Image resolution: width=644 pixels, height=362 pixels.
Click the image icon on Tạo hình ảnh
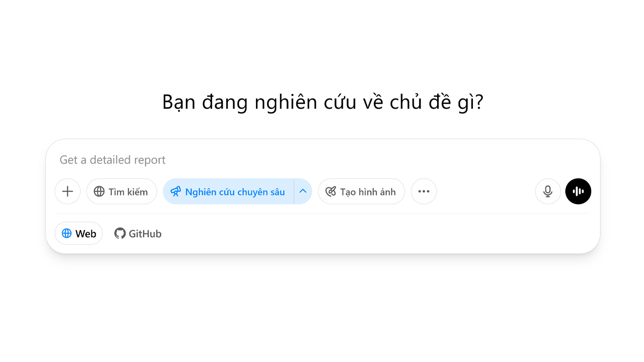coord(330,191)
